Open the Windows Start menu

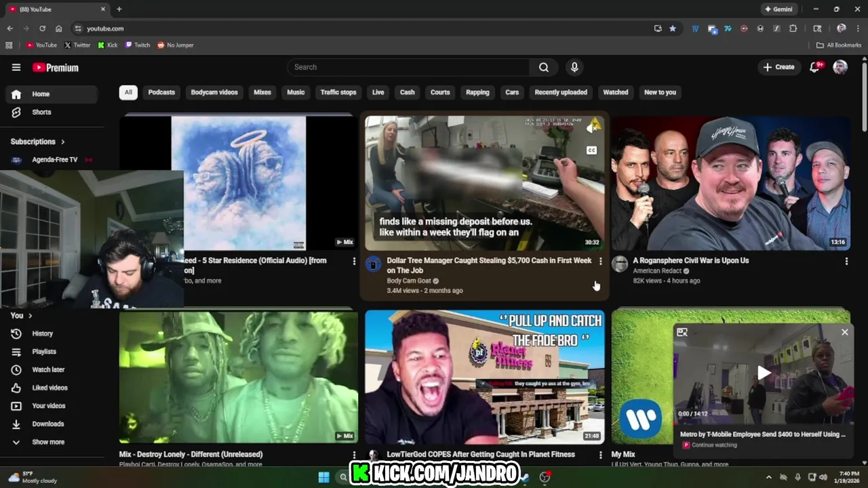pos(323,477)
